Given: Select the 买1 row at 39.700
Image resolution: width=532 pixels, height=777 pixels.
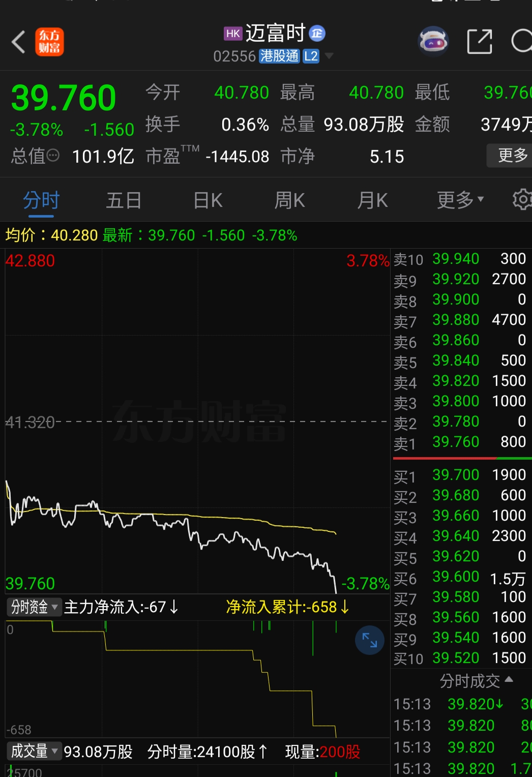Looking at the screenshot, I should (461, 475).
